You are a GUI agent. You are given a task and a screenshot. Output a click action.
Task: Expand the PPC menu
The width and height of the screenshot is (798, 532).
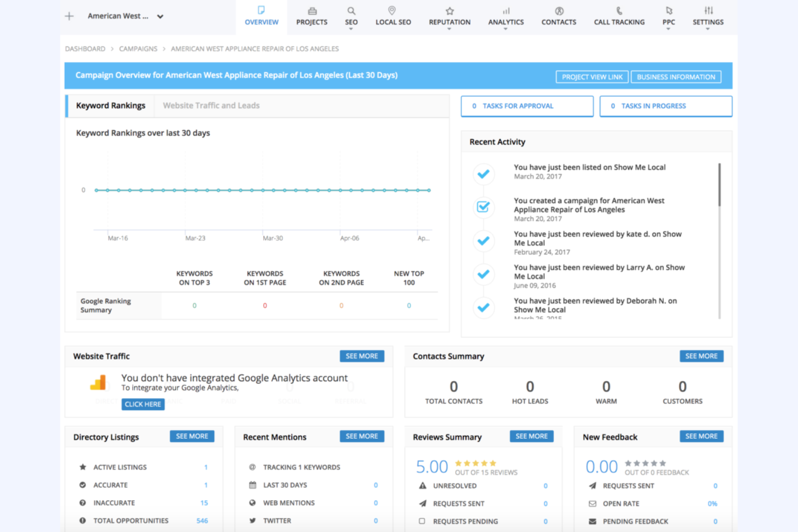pos(669,17)
